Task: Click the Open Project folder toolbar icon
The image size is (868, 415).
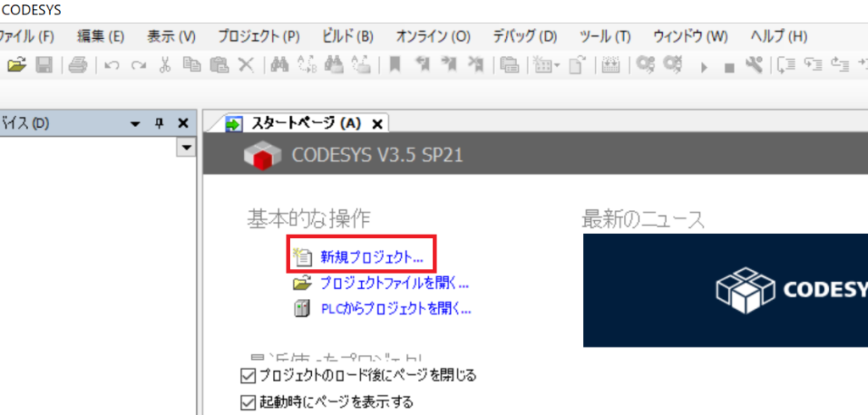Action: (17, 64)
